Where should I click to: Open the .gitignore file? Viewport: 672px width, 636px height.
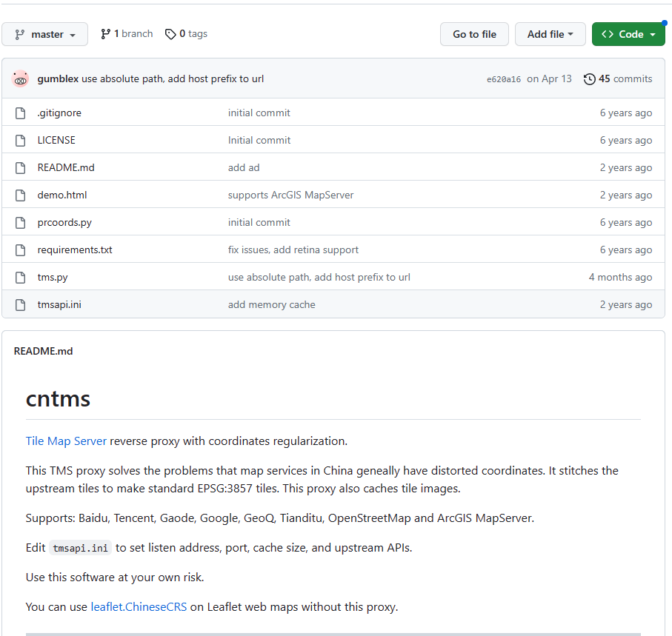point(59,113)
